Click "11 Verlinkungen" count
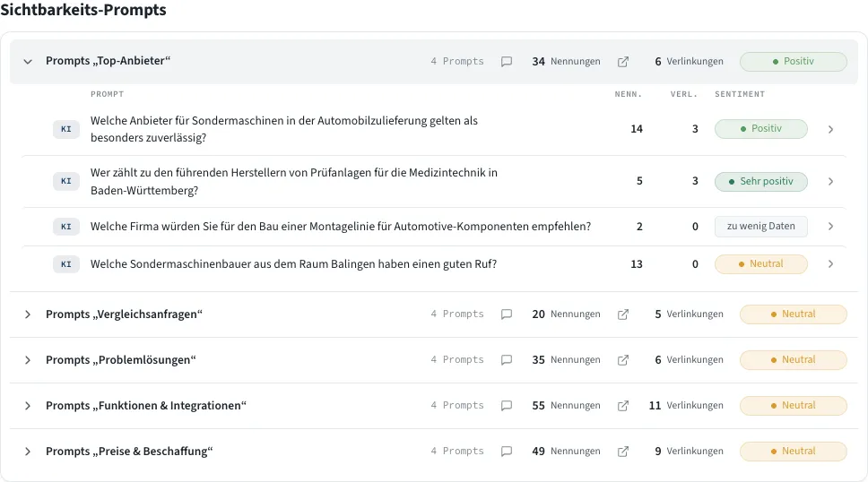Image resolution: width=868 pixels, height=482 pixels. (686, 406)
